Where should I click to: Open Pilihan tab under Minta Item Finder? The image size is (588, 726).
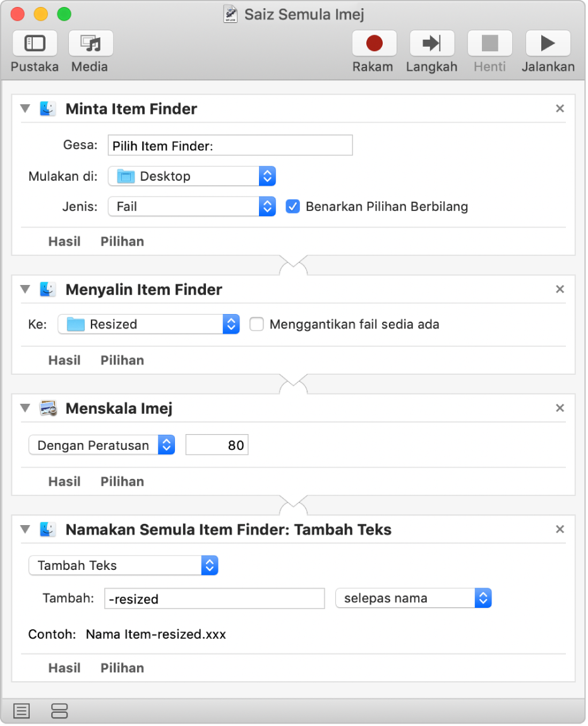122,241
